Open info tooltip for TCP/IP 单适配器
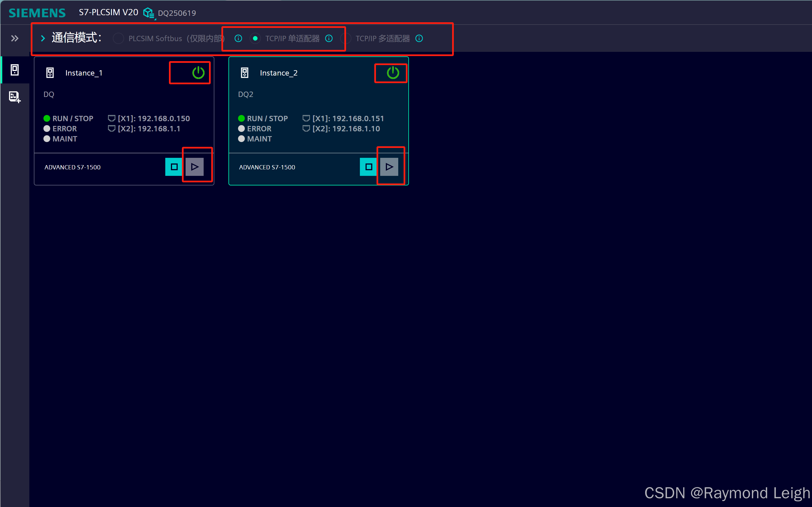 pyautogui.click(x=329, y=38)
